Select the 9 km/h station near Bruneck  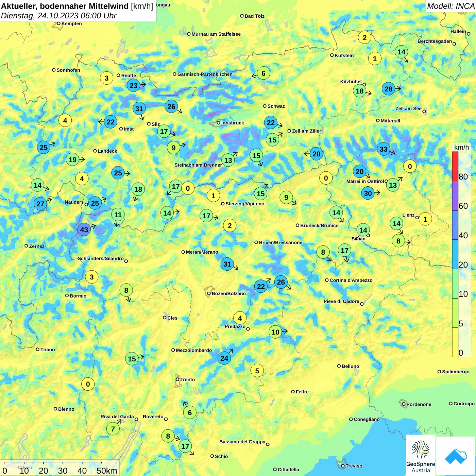286,197
